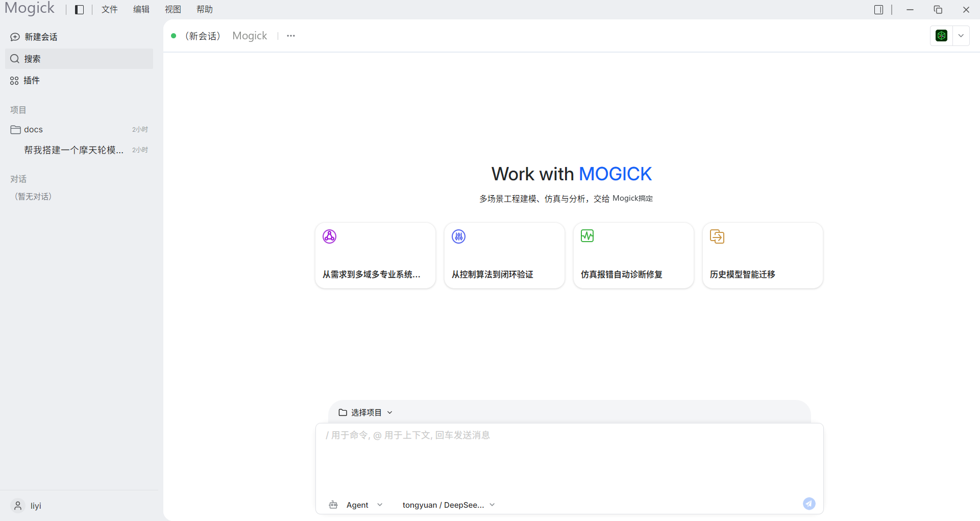
Task: Click the green waveform icon on 仿真报错自动诊断修复 card
Action: coord(587,236)
